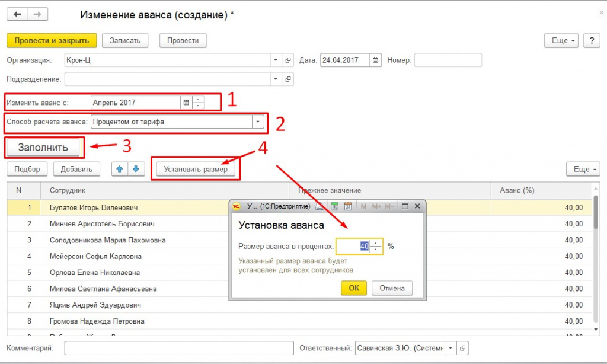Screen dimensions: 607x364
Task: Open the Подразделение field's link icon
Action: pyautogui.click(x=288, y=79)
